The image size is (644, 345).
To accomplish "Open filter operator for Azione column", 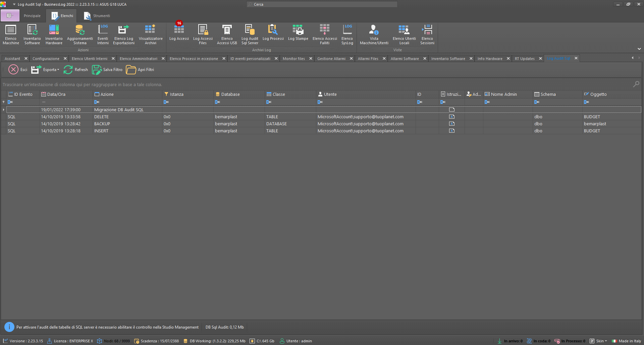I will click(97, 102).
